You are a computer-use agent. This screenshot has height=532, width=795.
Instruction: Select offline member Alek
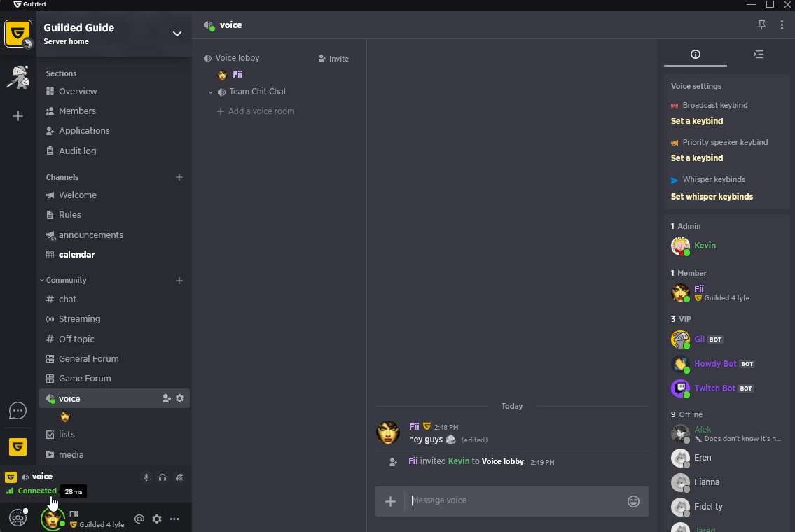point(728,434)
